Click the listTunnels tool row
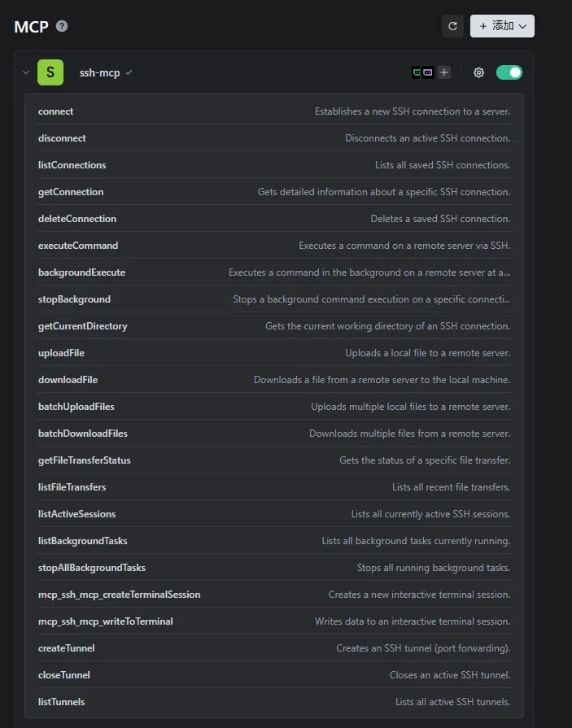This screenshot has height=728, width=572. click(x=275, y=701)
